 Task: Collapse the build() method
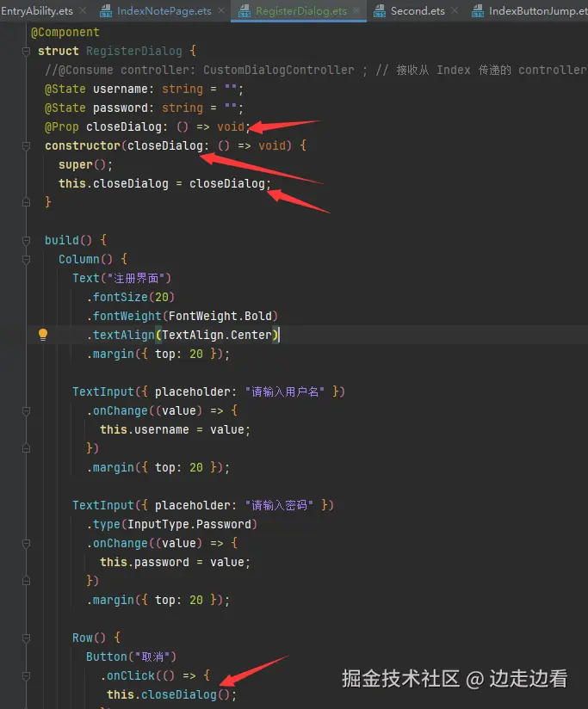26,241
